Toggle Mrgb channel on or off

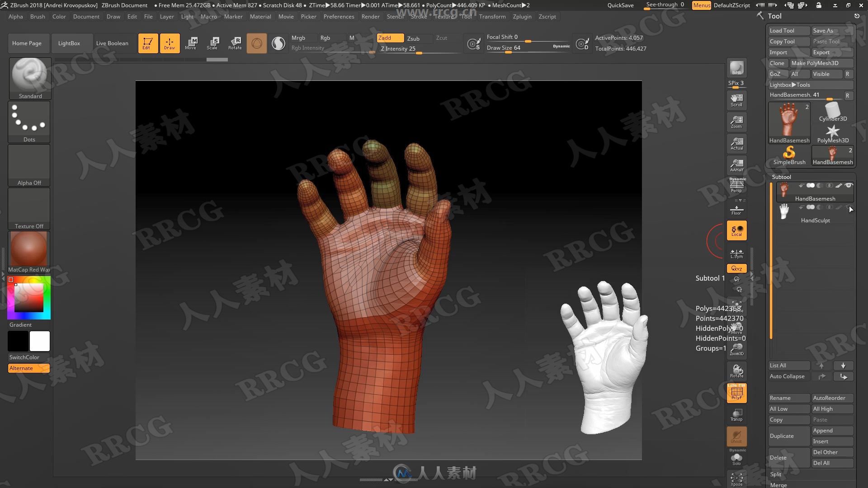pos(299,38)
